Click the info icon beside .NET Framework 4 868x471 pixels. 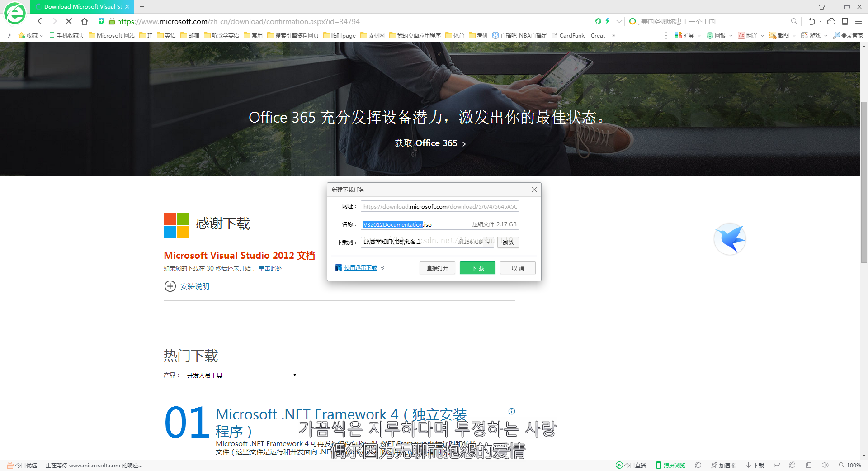(512, 411)
